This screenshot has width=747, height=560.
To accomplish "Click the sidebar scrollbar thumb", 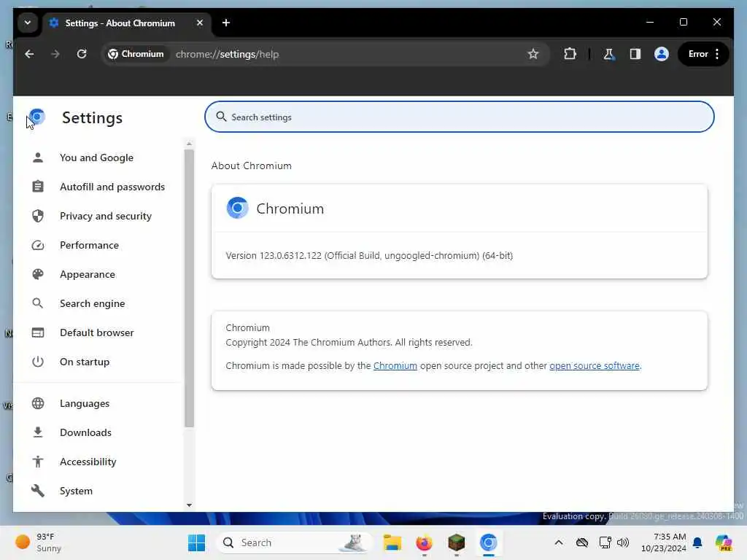I will point(189,289).
